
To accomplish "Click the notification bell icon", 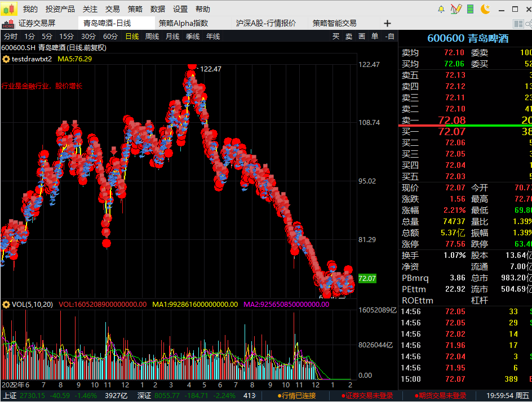I will coord(441,8).
